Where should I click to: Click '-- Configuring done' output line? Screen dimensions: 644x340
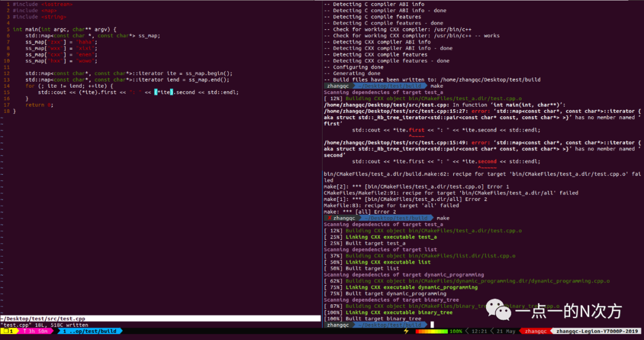click(x=354, y=67)
